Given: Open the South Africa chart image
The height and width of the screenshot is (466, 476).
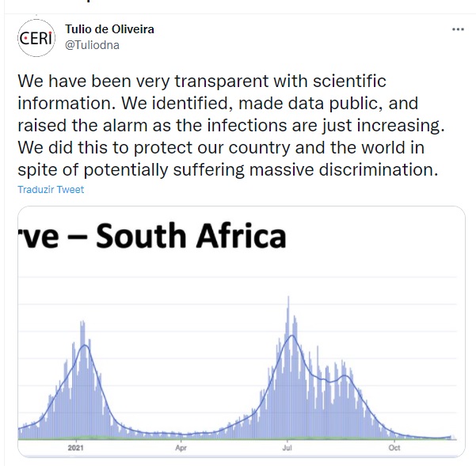Looking at the screenshot, I should coord(238,332).
